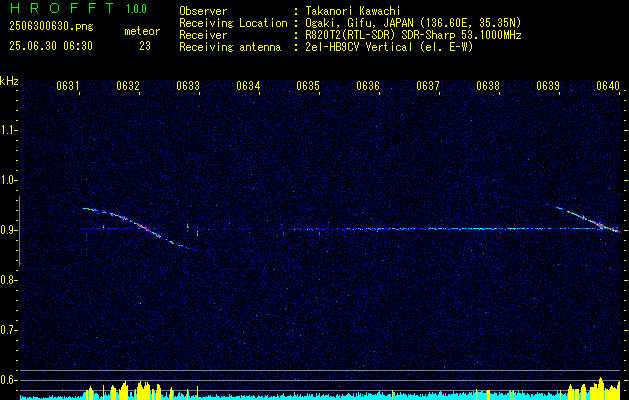Viewport: 629px width, 400px height.
Task: Click the 0635 time marker
Action: (308, 86)
